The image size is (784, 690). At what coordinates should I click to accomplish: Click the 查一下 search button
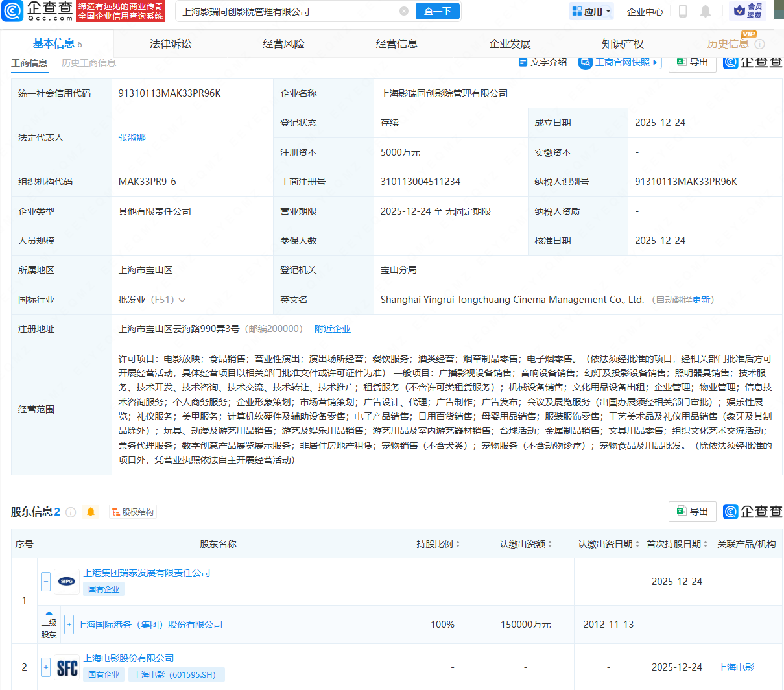click(x=437, y=11)
